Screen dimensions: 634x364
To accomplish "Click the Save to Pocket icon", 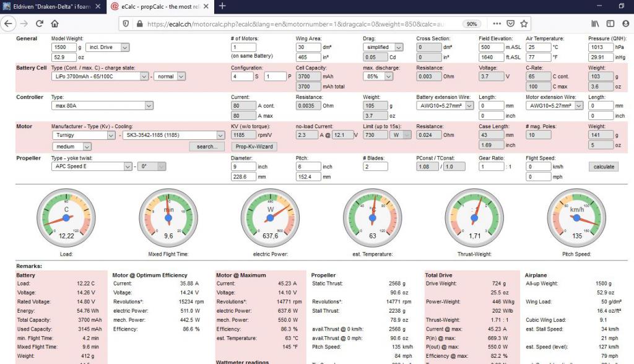I will coord(509,24).
